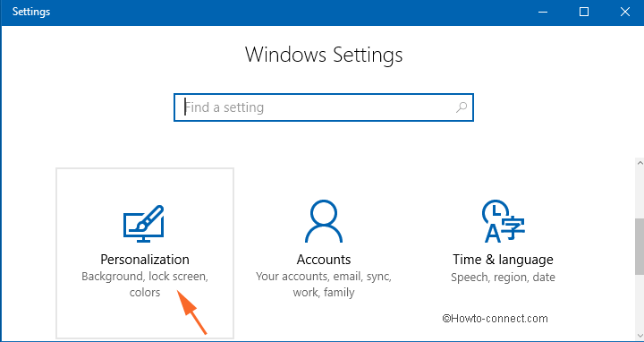Click the magnifier search icon

pos(462,107)
